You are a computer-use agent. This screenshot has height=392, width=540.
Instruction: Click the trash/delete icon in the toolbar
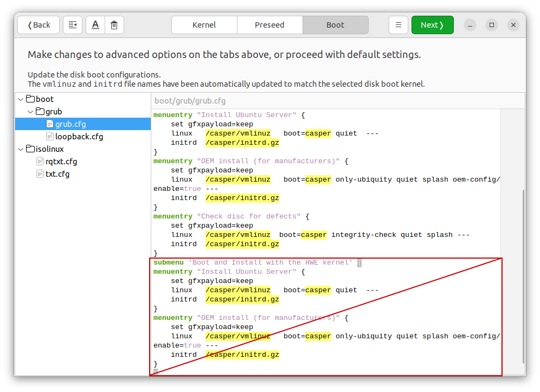[x=114, y=24]
